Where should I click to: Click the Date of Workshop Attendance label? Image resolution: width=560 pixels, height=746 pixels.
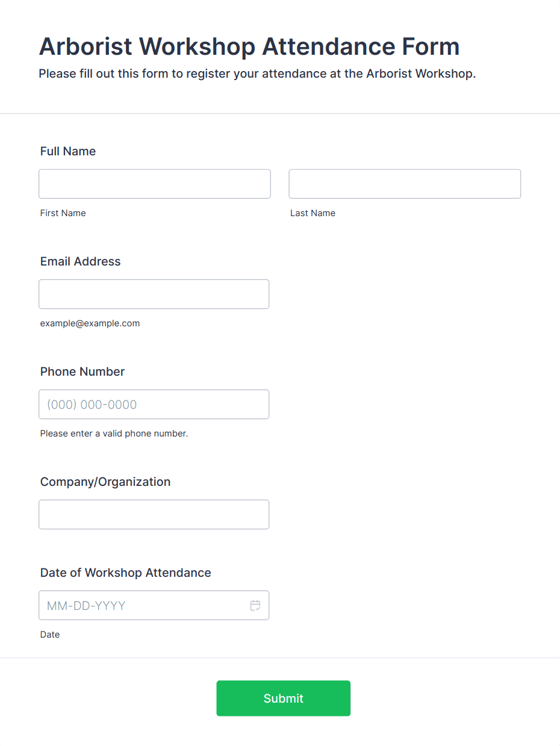pyautogui.click(x=126, y=573)
